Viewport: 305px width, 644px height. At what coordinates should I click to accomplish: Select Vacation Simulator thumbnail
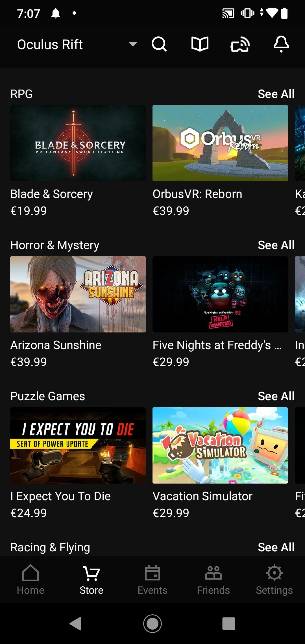220,445
